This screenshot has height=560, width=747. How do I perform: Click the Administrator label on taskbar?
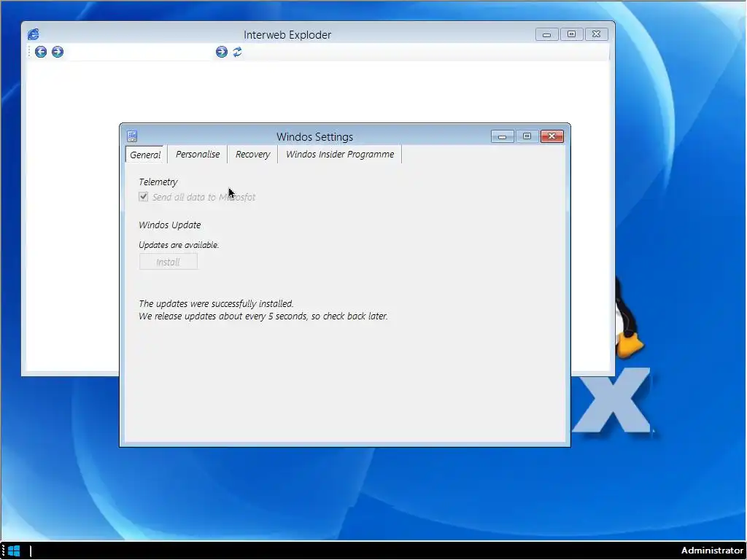[712, 551]
